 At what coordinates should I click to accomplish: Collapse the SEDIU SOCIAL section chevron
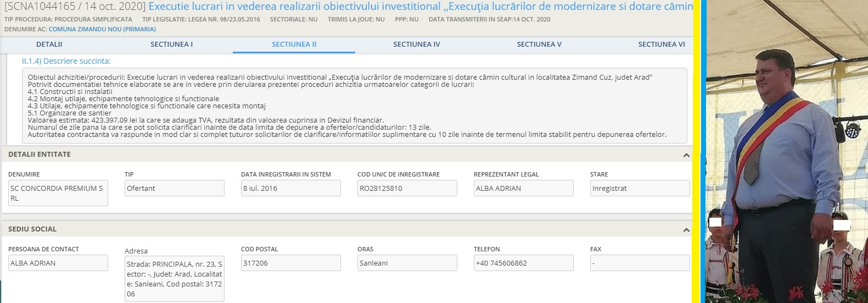686,230
